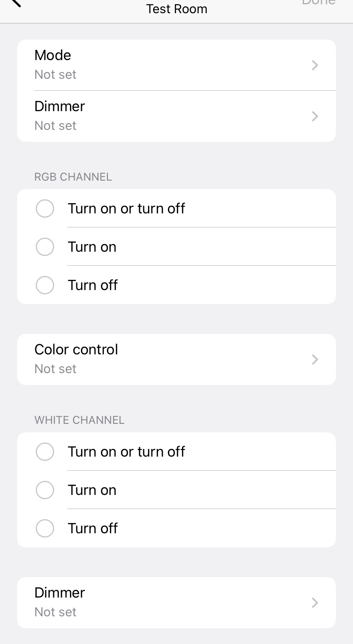Viewport: 353px width, 644px height.
Task: Tap the Test Room title
Action: pos(176,9)
